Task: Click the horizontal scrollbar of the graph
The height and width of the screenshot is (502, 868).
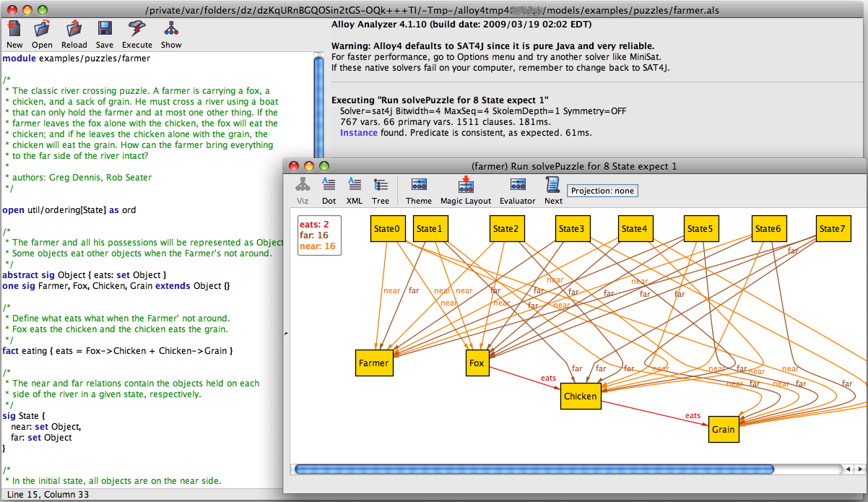Action: pos(534,469)
